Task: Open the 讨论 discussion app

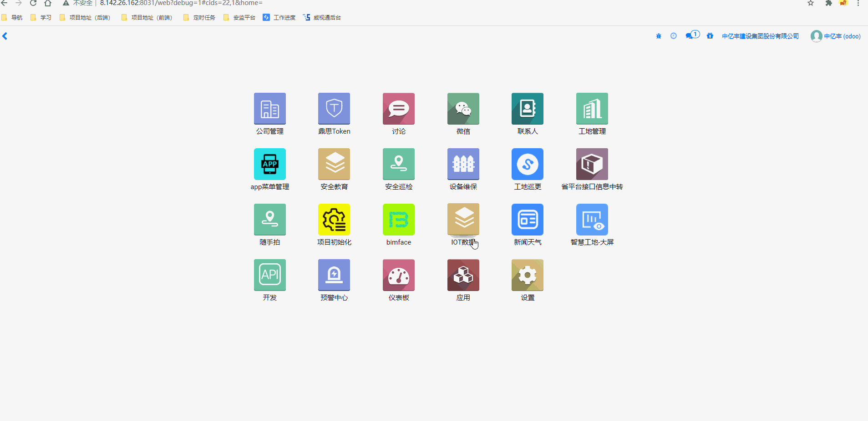Action: (399, 109)
